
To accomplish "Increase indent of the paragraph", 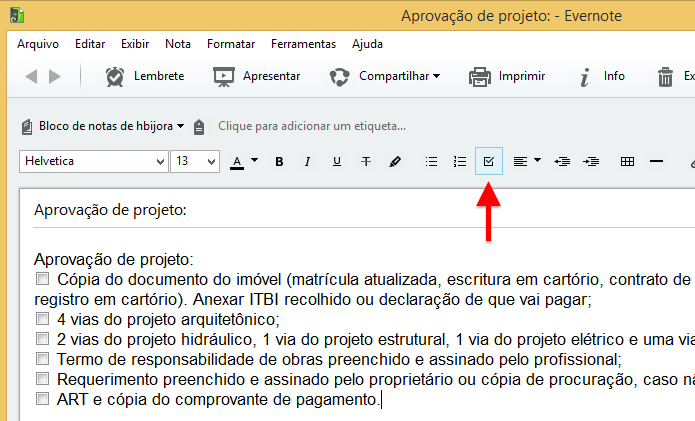I will click(x=591, y=162).
